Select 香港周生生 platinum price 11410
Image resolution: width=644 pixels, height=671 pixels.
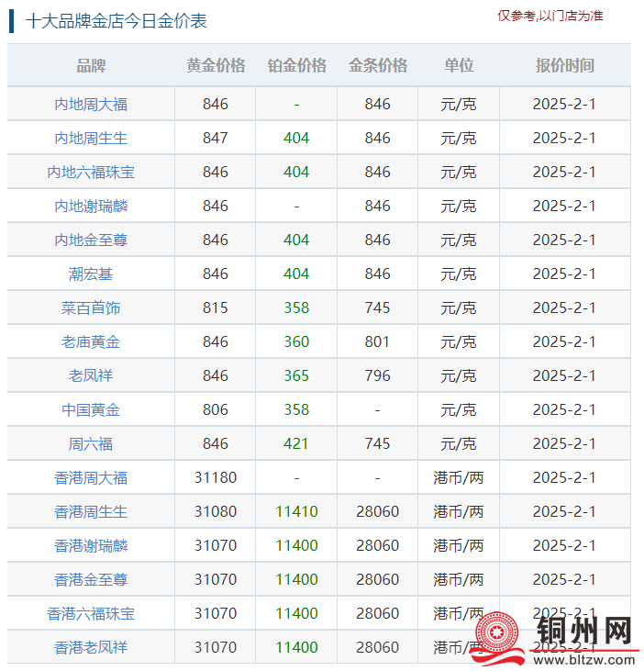(x=296, y=511)
